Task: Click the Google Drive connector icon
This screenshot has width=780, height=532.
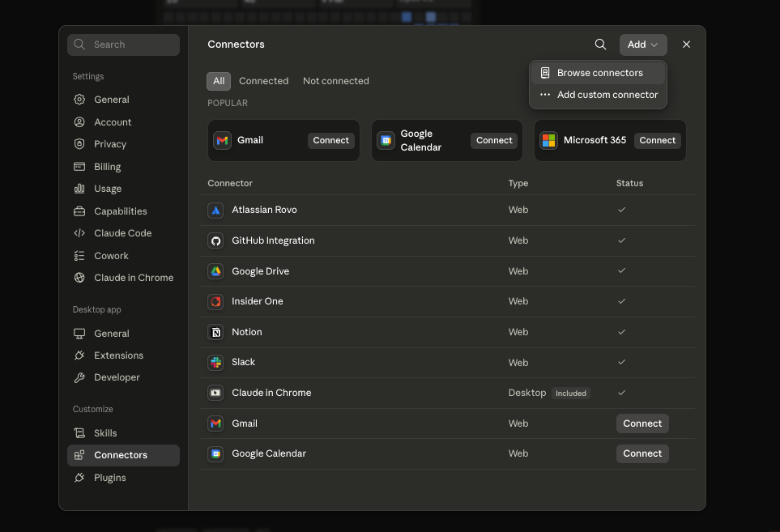Action: [x=215, y=271]
